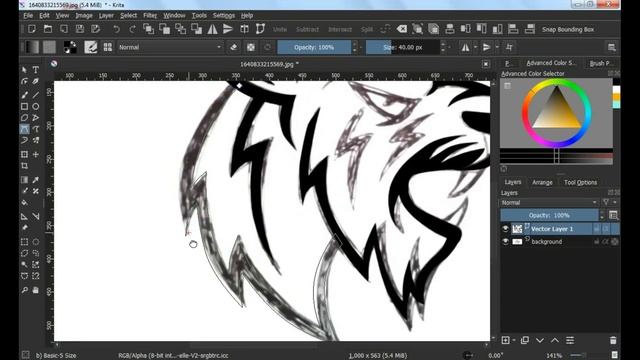Image resolution: width=640 pixels, height=360 pixels.
Task: Toggle lock on background layer
Action: 597,242
